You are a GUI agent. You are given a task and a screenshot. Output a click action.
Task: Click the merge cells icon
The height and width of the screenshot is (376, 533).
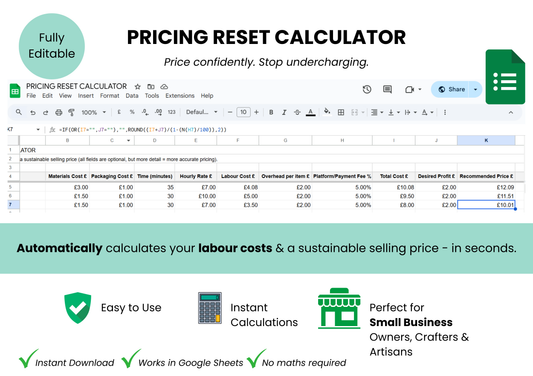pos(354,113)
